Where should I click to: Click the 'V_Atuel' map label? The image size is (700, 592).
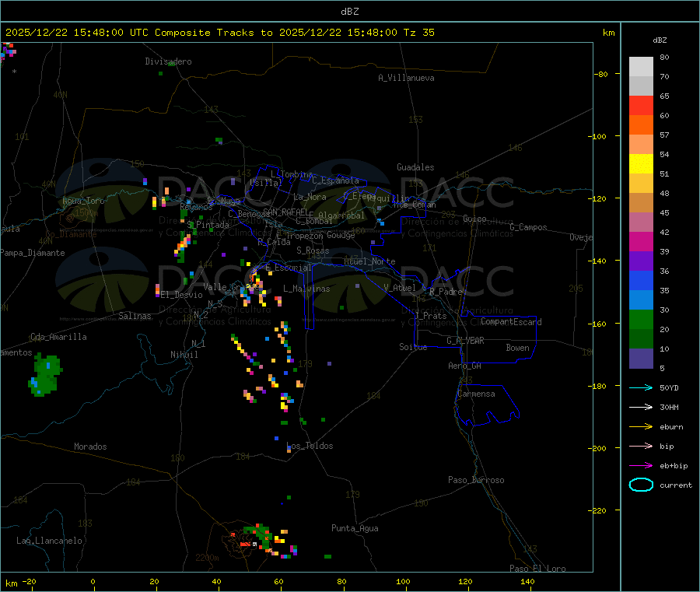pyautogui.click(x=400, y=288)
